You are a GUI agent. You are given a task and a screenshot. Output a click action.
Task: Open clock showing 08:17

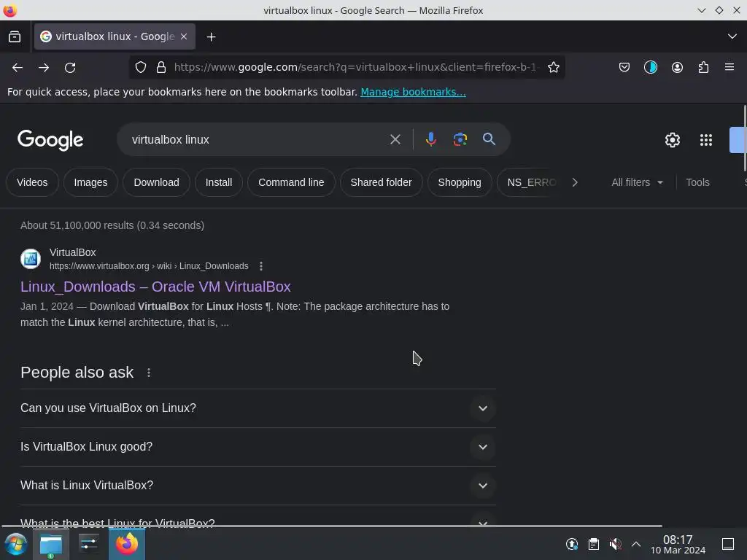point(678,544)
